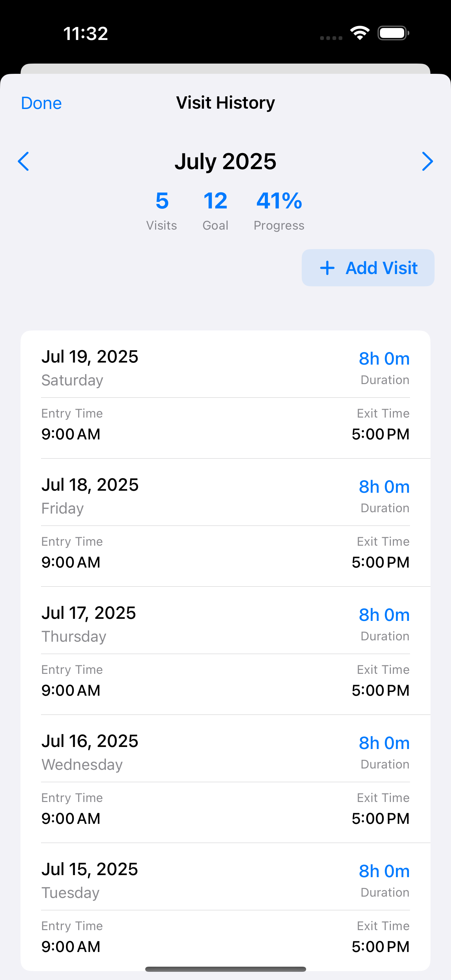Tap the Jul 17 entry time 9:00 AM
451x980 pixels.
[71, 691]
